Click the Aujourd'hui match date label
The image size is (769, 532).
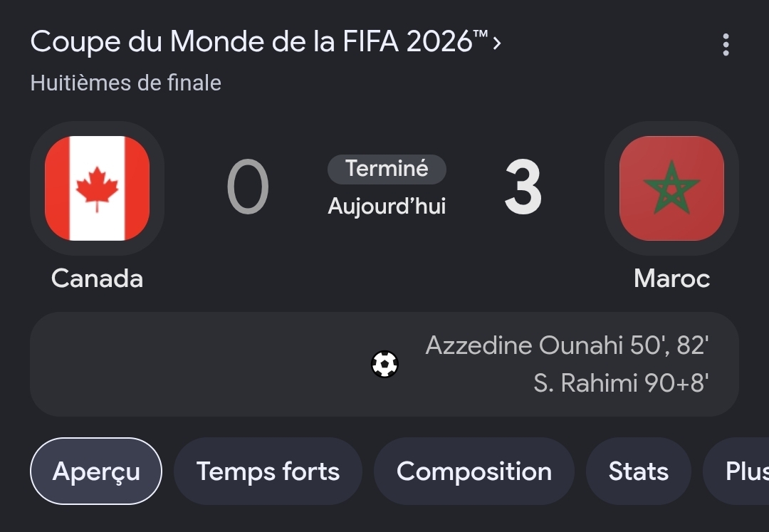[387, 206]
